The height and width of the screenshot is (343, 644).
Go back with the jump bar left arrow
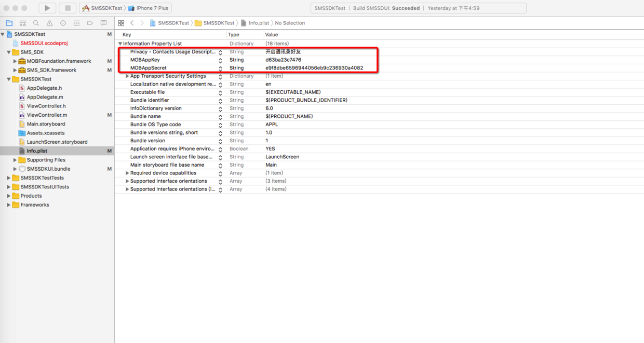coord(132,23)
